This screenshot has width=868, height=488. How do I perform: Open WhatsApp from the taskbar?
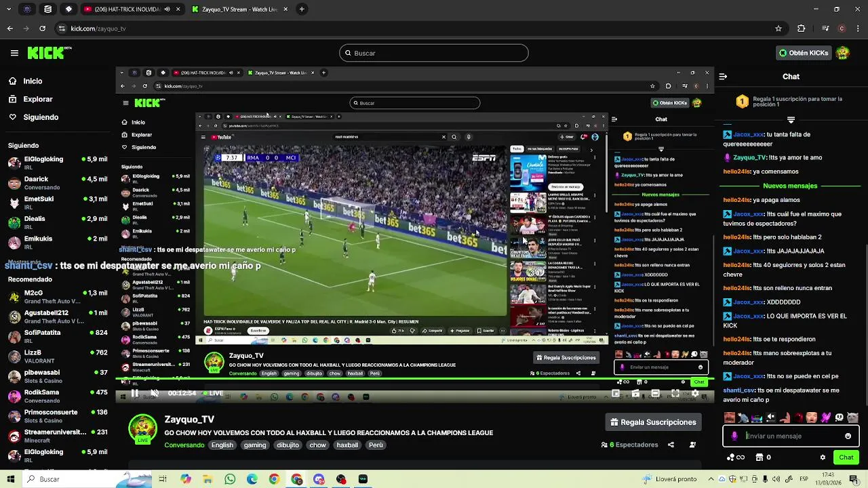click(230, 479)
